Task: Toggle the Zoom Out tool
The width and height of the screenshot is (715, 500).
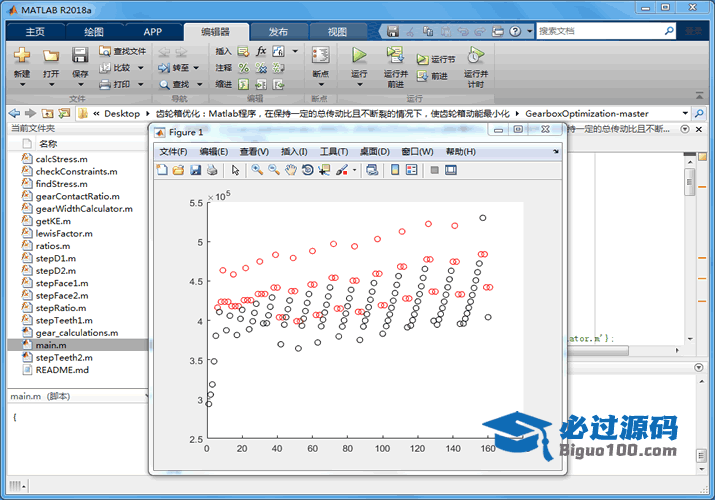Action: click(x=274, y=170)
